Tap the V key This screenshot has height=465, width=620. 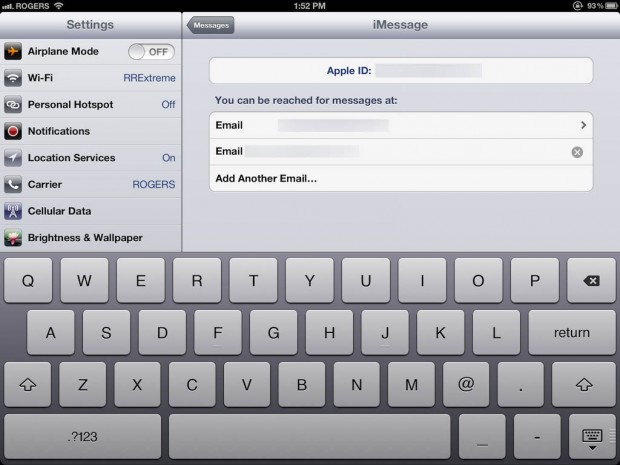tap(247, 384)
